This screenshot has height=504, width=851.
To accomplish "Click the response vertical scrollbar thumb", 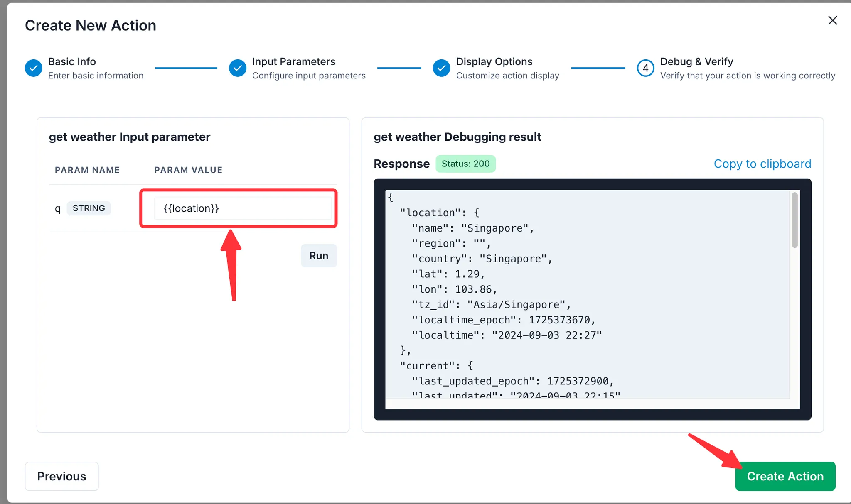I will [x=794, y=220].
